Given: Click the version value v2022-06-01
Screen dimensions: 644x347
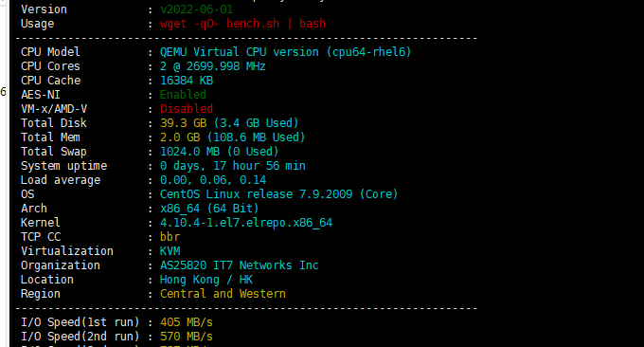Looking at the screenshot, I should click(196, 9).
